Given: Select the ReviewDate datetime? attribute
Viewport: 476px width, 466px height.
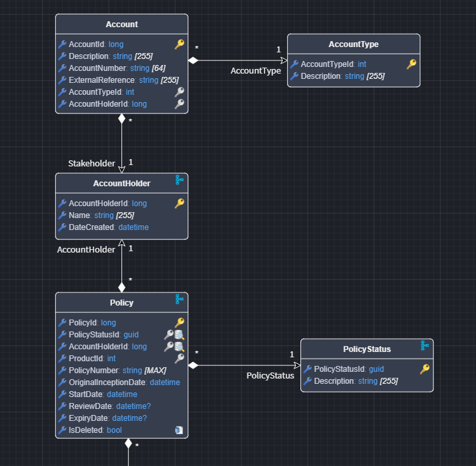Looking at the screenshot, I should 109,406.
